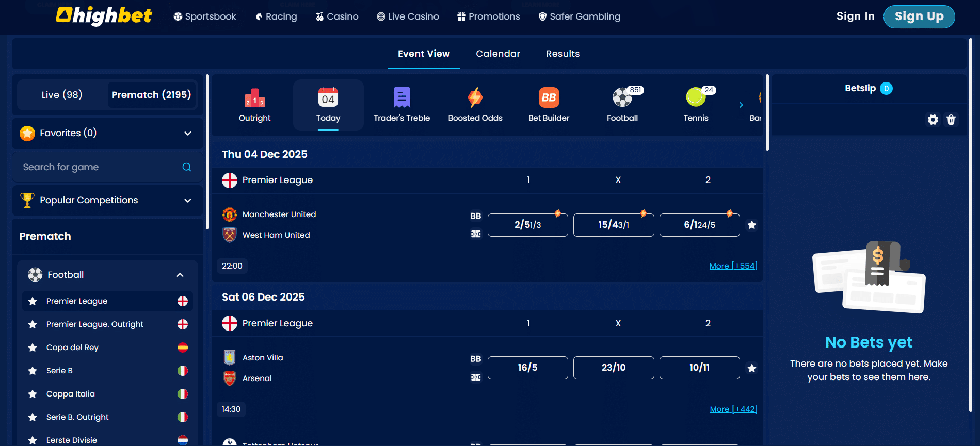Show more sports with right arrow
This screenshot has width=980, height=446.
pos(741,105)
